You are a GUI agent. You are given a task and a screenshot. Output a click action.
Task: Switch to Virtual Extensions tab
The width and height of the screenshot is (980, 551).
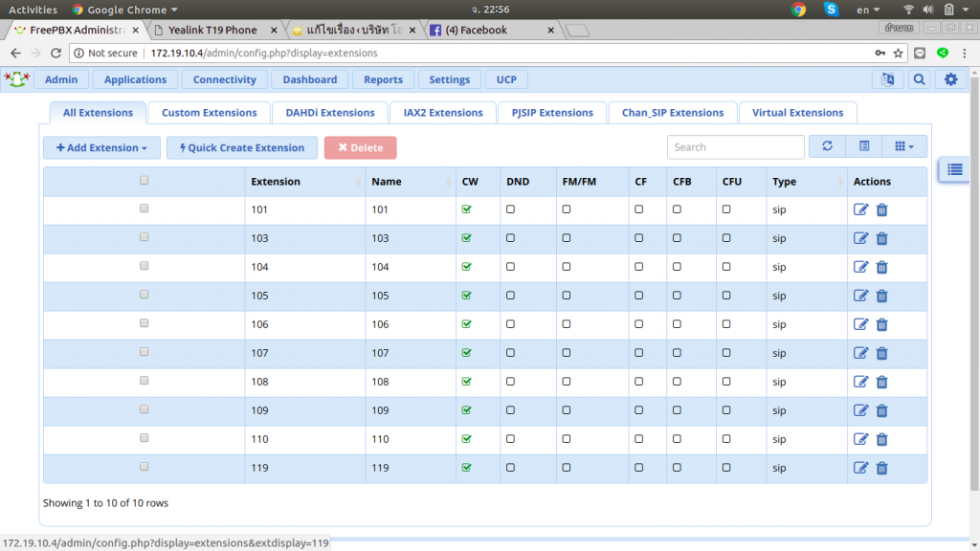[x=797, y=113]
